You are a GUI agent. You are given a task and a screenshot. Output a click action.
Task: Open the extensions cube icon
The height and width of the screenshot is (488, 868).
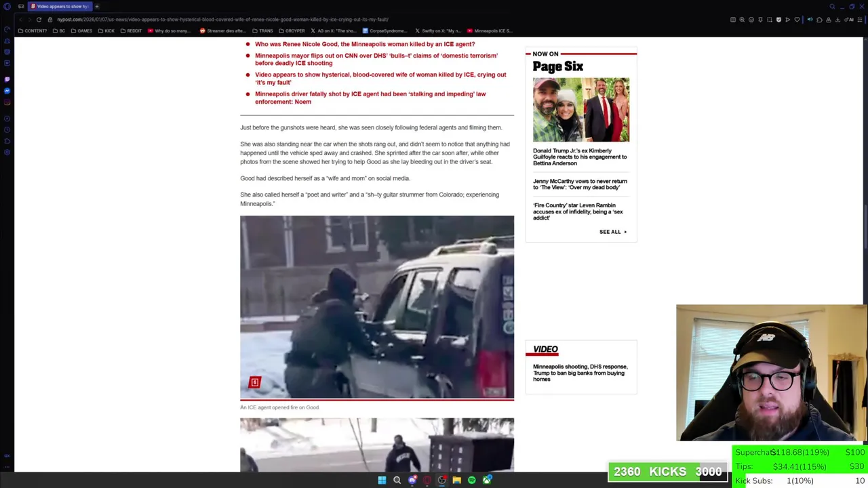[819, 20]
